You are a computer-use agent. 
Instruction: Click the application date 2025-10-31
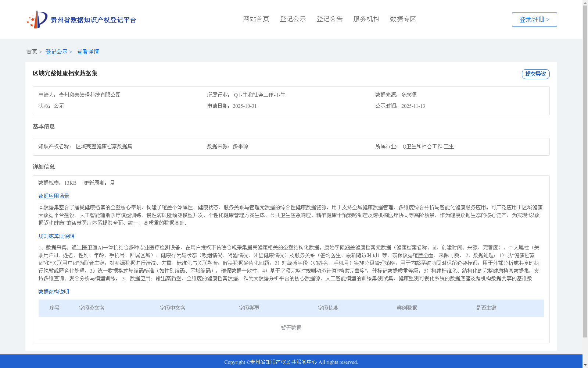(245, 106)
